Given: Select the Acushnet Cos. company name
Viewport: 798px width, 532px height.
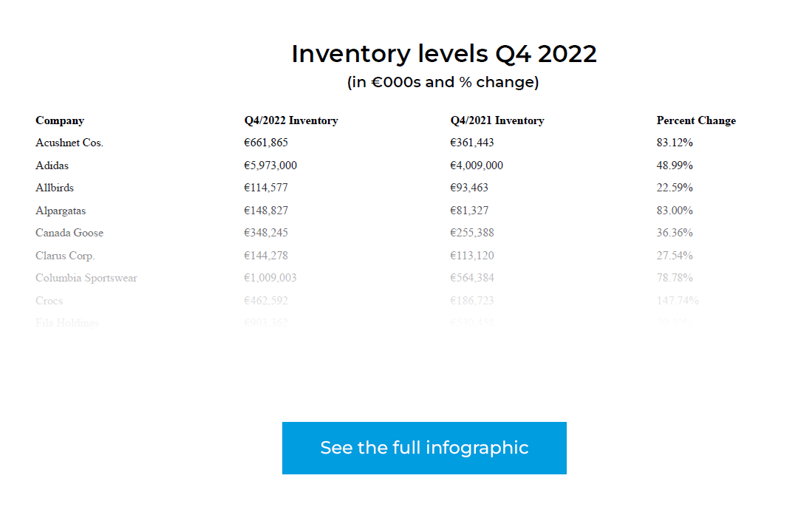Looking at the screenshot, I should (x=69, y=143).
